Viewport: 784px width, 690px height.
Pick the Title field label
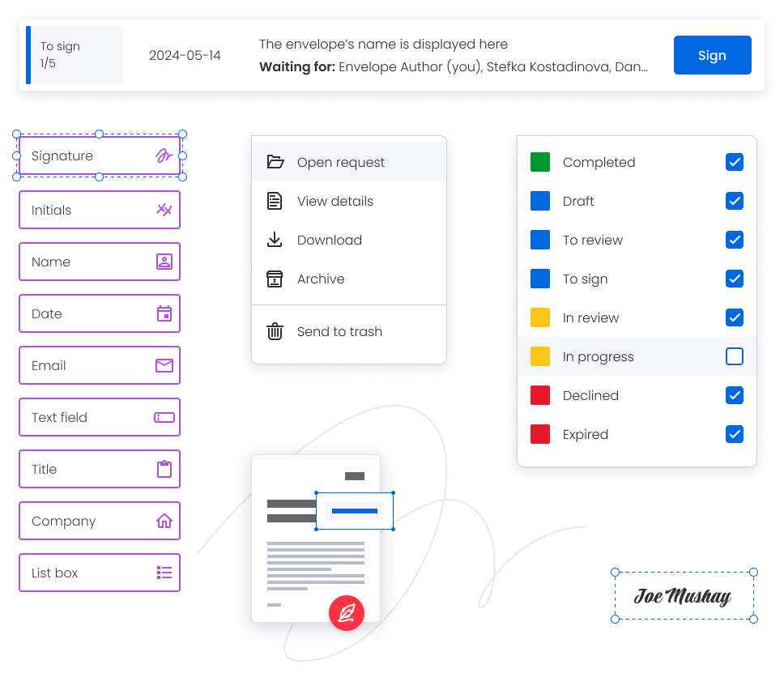(x=44, y=469)
